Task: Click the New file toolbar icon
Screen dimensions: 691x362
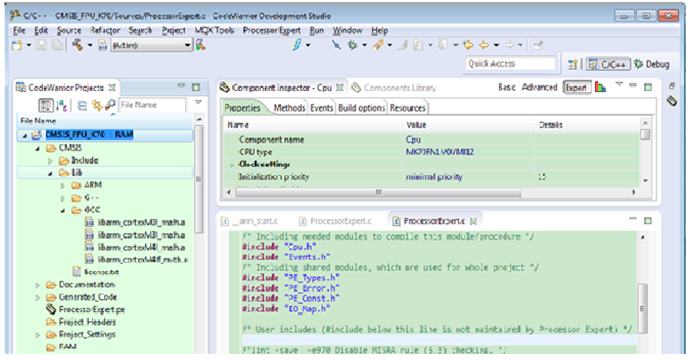Action: (x=17, y=45)
